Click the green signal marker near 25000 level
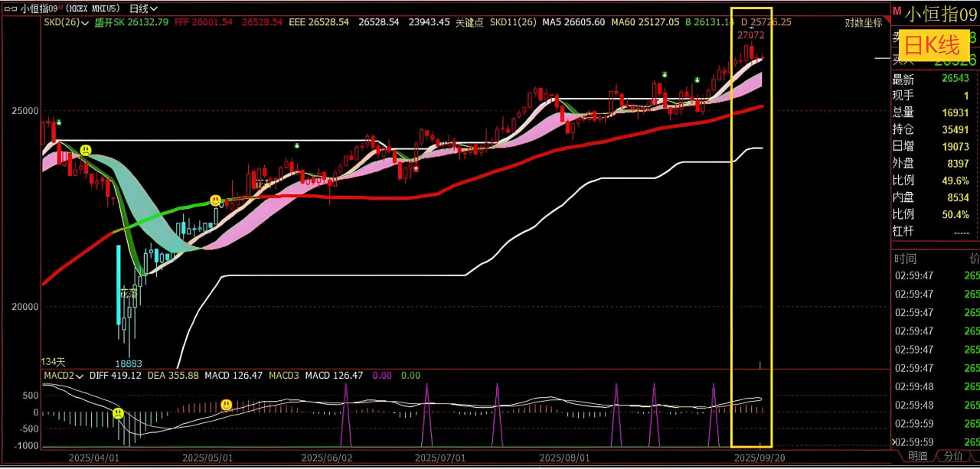This screenshot has width=980, height=469. tap(58, 122)
